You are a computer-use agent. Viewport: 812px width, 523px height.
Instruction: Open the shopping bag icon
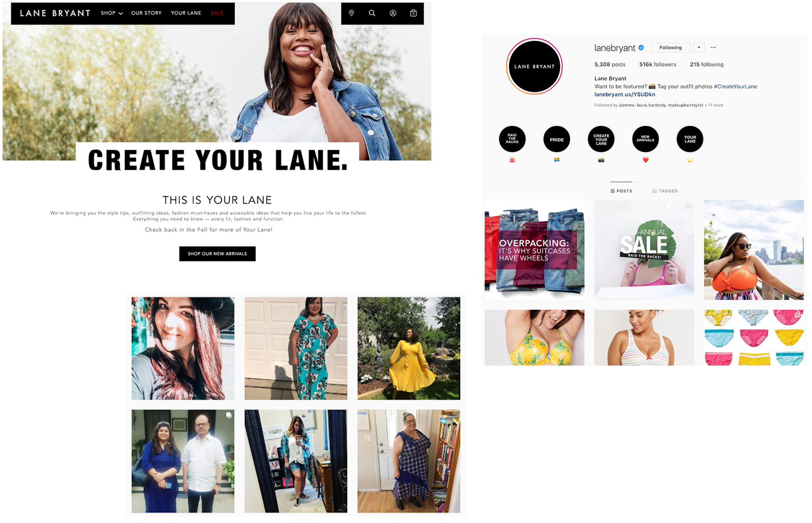tap(414, 13)
